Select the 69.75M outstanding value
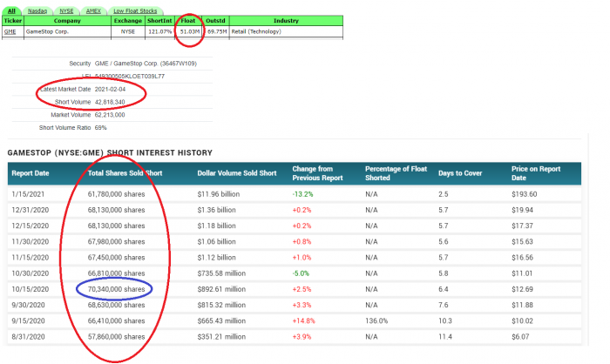 (x=217, y=31)
